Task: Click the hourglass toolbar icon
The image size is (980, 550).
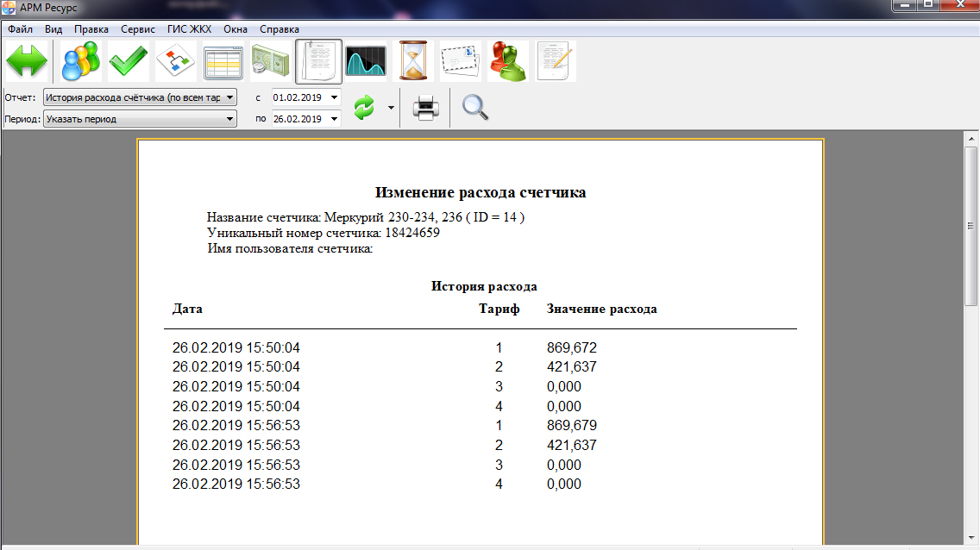Action: [414, 62]
